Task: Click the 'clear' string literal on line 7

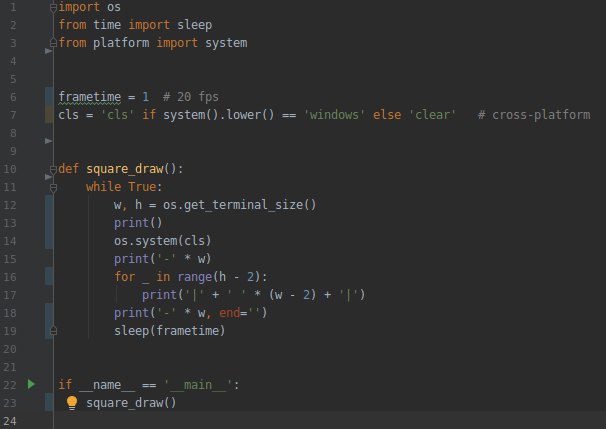Action: click(x=432, y=115)
